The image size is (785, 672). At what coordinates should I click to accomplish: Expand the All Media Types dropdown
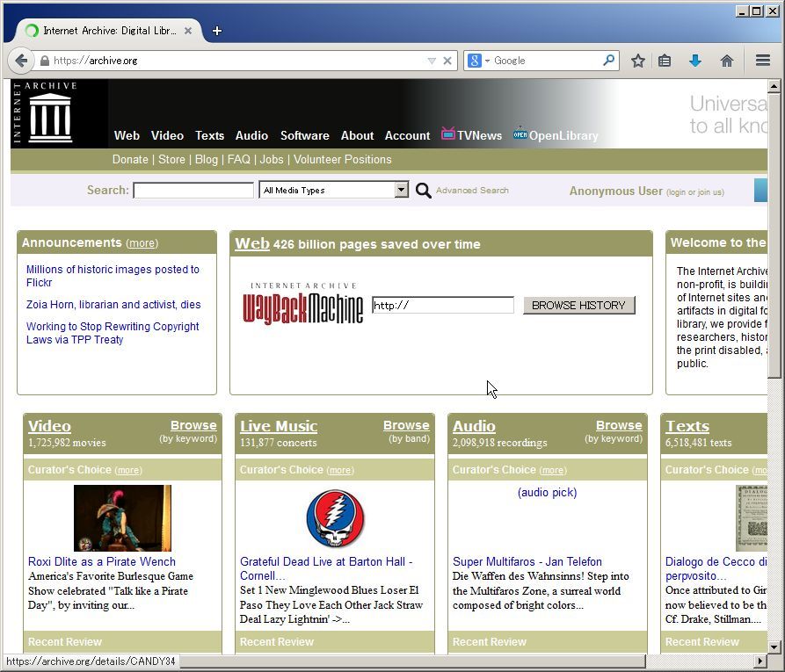tap(333, 190)
